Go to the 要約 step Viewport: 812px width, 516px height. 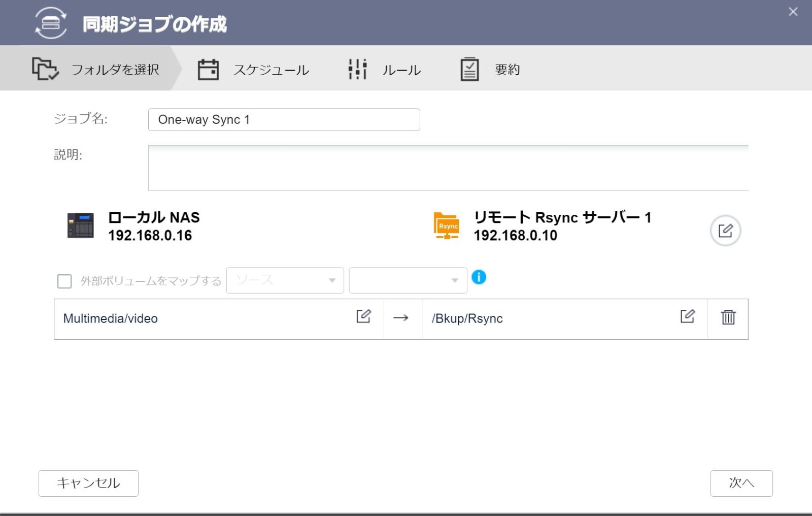pos(490,70)
